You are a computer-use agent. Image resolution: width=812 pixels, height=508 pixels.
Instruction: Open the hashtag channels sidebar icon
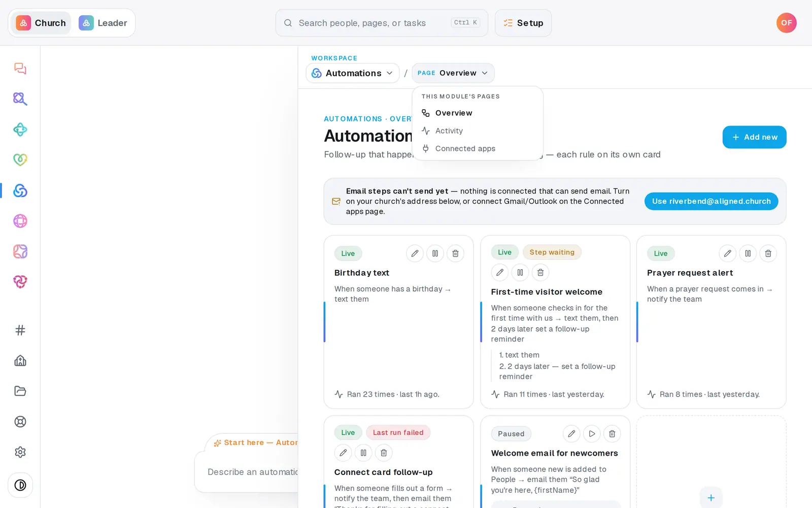coord(20,330)
